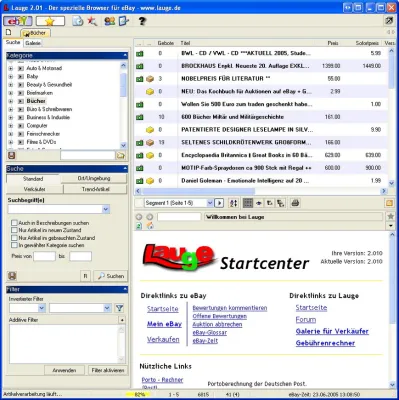The height and width of the screenshot is (400, 399).
Task: Click the results list scroll-down arrow
Action: [391, 183]
